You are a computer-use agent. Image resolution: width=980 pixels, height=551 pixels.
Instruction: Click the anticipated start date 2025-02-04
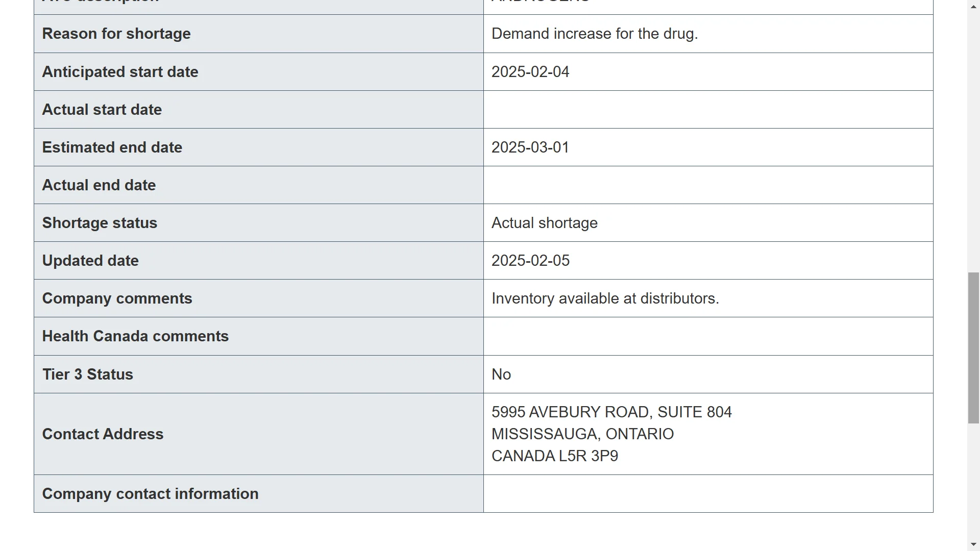coord(530,72)
